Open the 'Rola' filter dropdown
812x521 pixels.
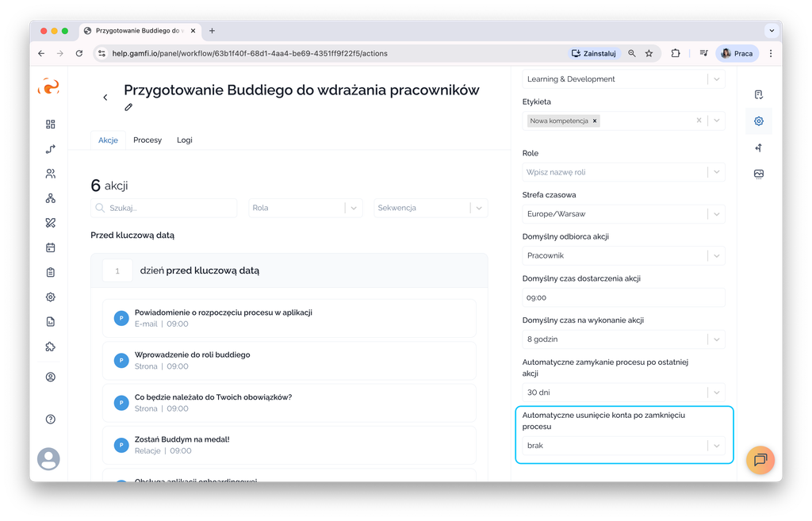click(x=353, y=208)
